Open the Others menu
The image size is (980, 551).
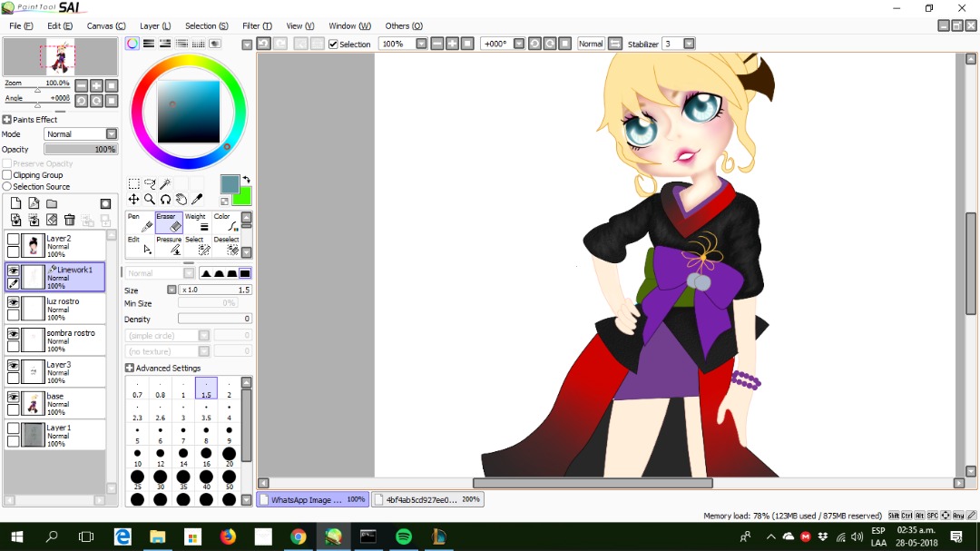tap(404, 25)
